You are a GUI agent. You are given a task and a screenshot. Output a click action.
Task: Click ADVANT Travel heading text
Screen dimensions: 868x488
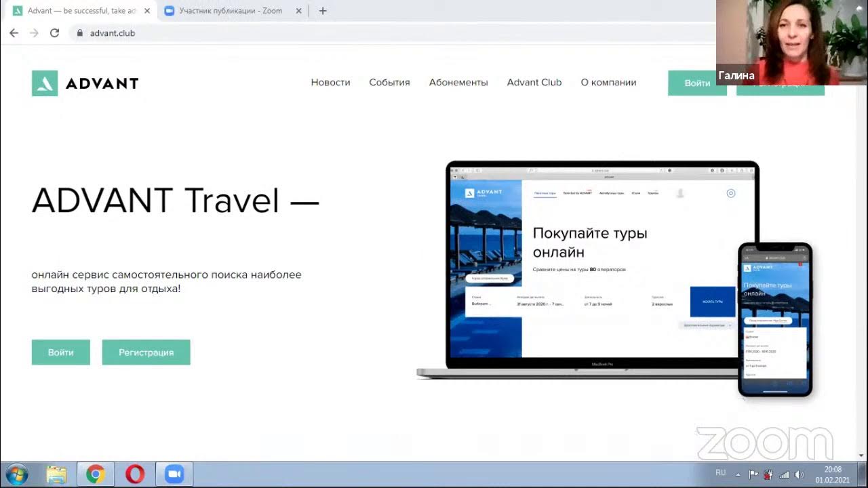pyautogui.click(x=175, y=201)
